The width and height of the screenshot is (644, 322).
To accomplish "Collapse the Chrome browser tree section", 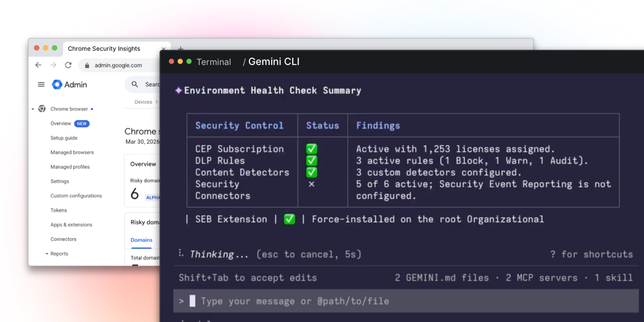I will point(33,109).
